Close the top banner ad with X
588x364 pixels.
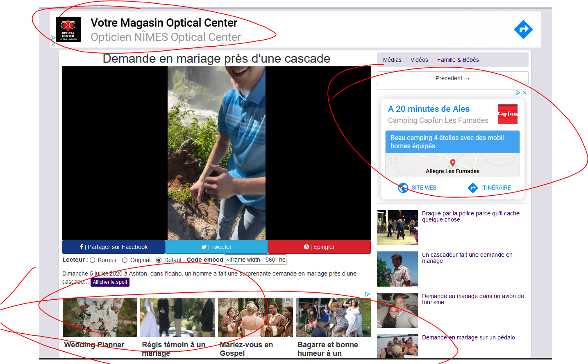pyautogui.click(x=53, y=44)
